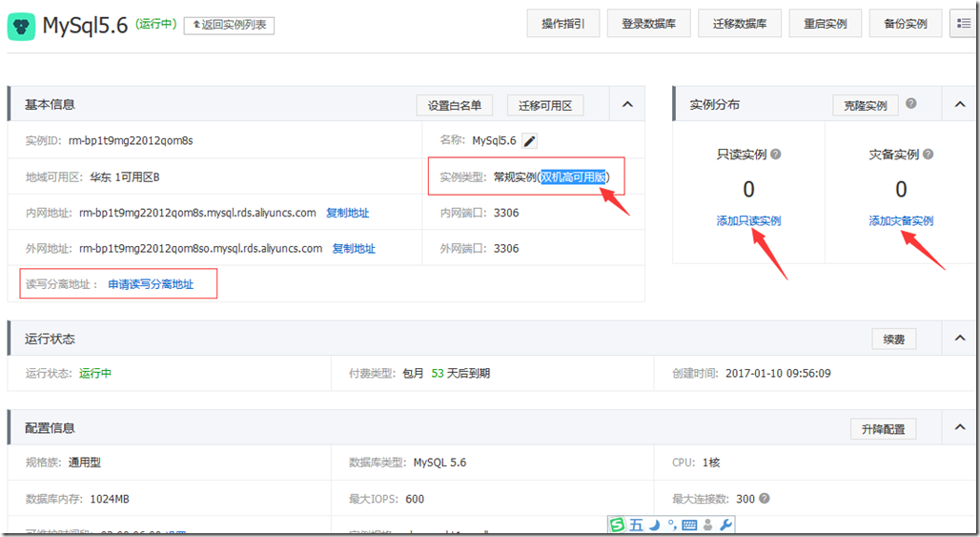Click internal address rm-bp1t9mg22012qom8s.mysql.rds.aliyuncs.com

coord(197,213)
